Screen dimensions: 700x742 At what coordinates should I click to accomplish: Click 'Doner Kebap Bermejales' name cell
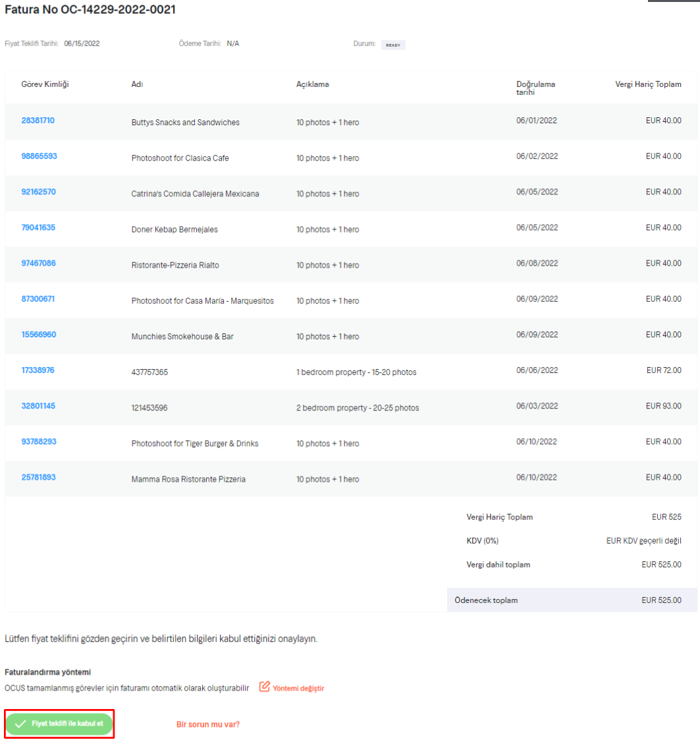click(x=175, y=229)
